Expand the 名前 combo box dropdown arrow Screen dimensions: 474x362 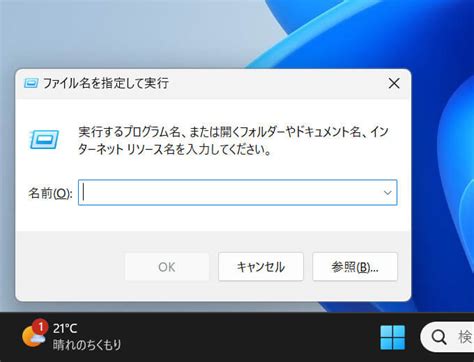point(387,193)
